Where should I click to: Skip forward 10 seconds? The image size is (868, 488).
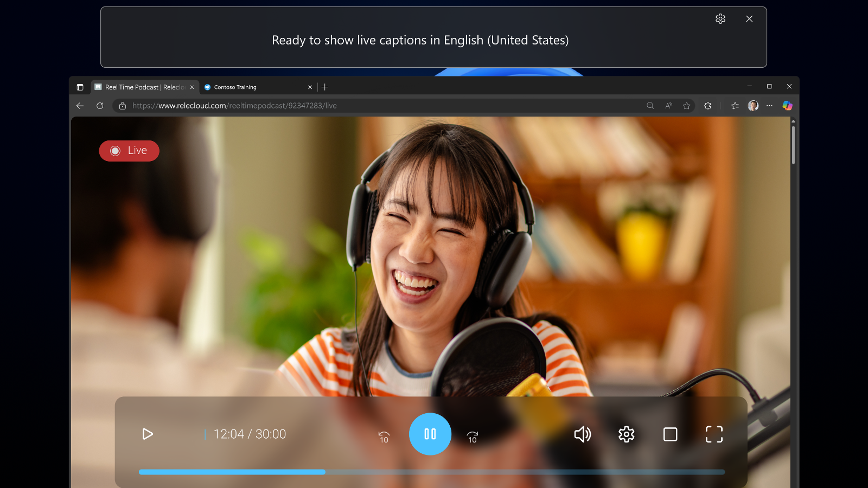(x=473, y=436)
